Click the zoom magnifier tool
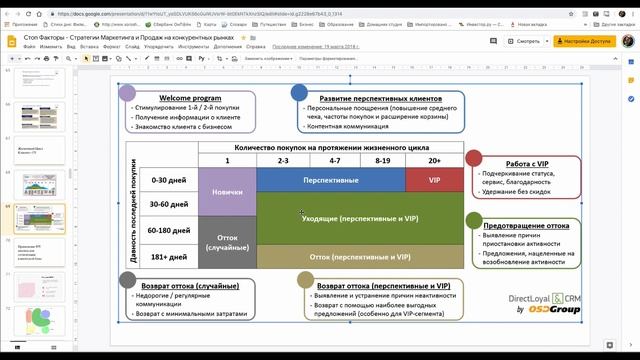Viewport: 640px width, 360px height. (69, 59)
